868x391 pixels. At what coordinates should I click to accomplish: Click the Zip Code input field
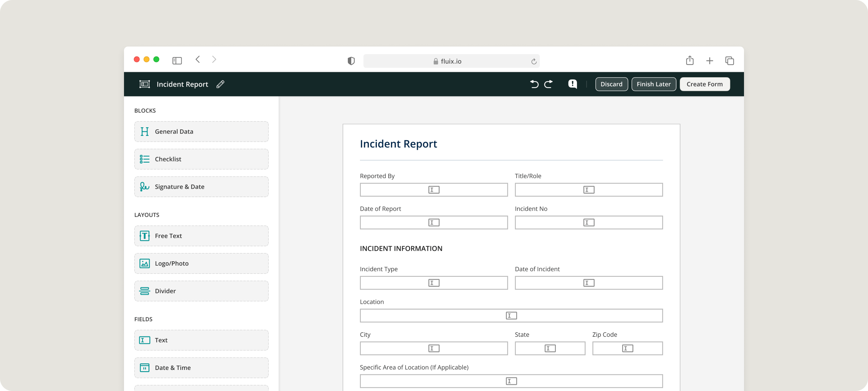627,348
